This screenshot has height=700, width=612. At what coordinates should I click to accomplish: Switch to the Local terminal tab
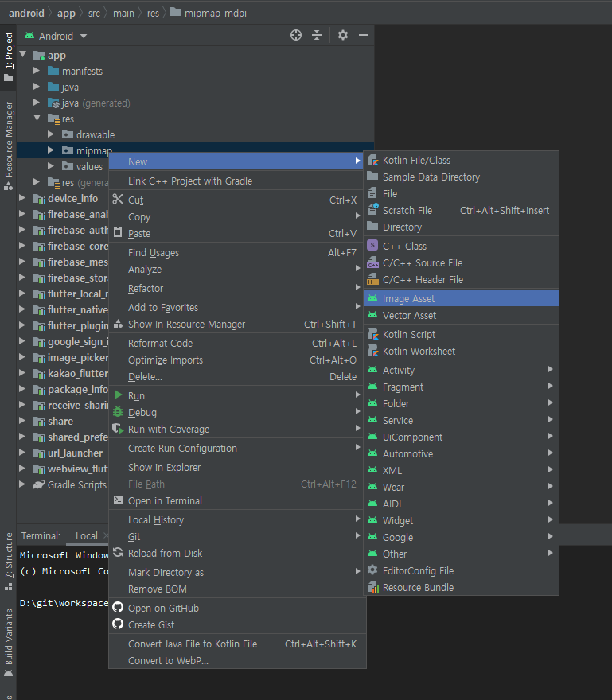point(87,535)
